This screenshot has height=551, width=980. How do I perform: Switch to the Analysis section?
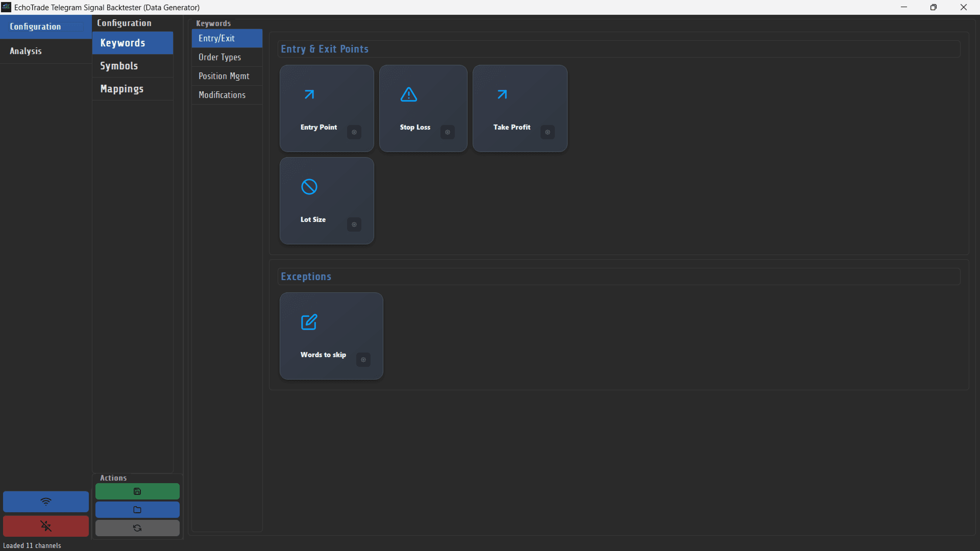[45, 51]
